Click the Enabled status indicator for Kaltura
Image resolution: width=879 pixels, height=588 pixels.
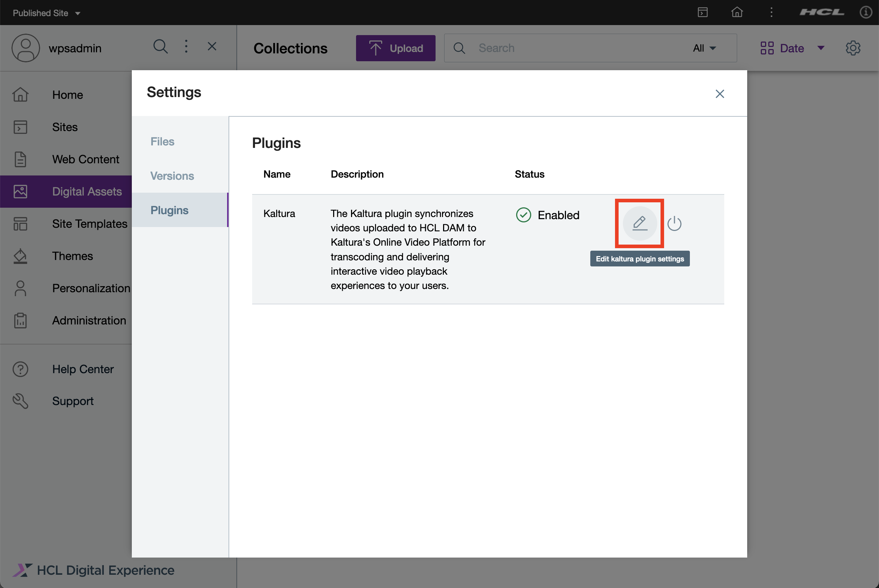(548, 215)
